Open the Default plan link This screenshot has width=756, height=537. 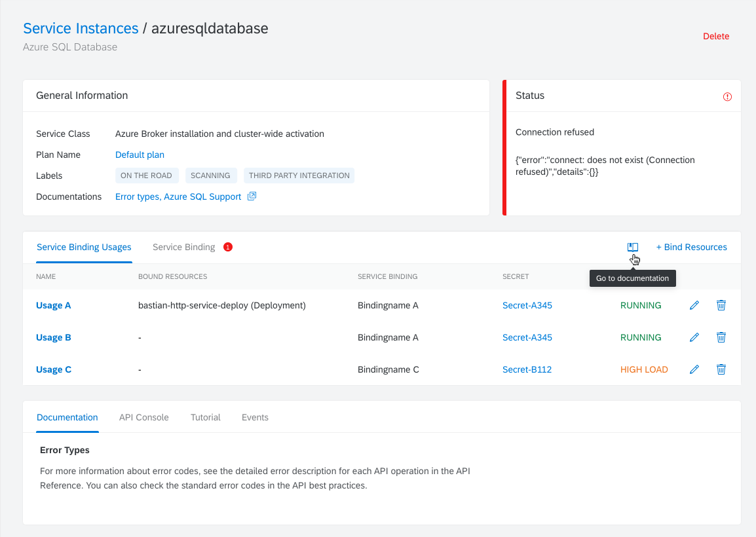140,155
